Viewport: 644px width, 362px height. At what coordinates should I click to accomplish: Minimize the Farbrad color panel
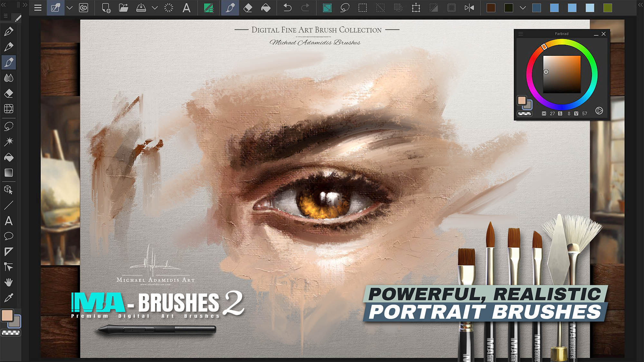point(596,34)
